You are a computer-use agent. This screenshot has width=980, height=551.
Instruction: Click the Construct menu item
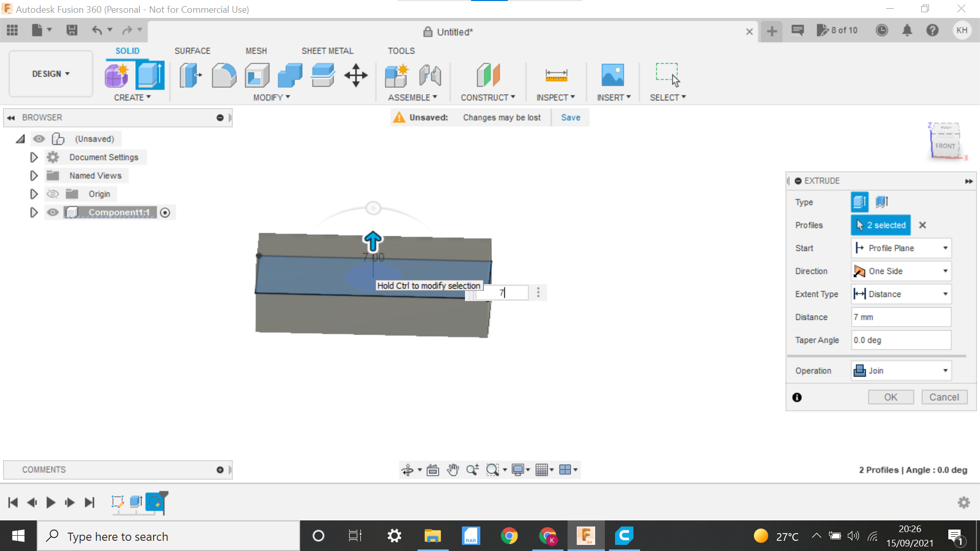coord(486,97)
